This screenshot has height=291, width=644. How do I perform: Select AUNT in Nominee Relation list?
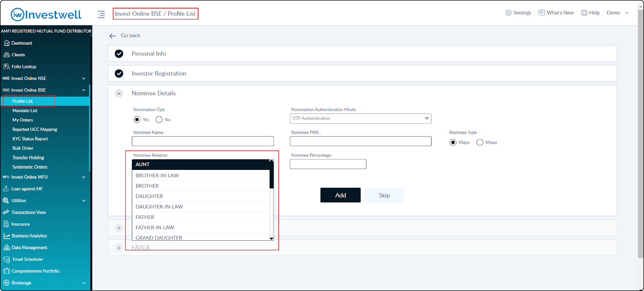click(201, 165)
